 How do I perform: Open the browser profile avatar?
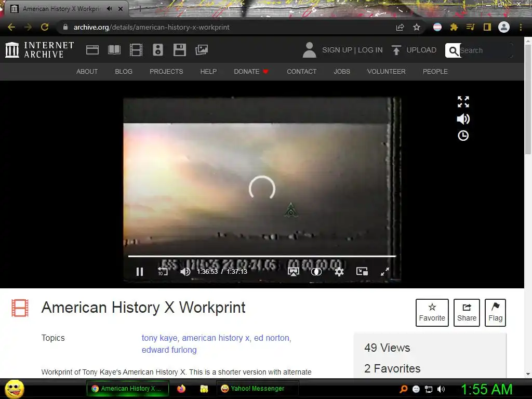pyautogui.click(x=504, y=27)
